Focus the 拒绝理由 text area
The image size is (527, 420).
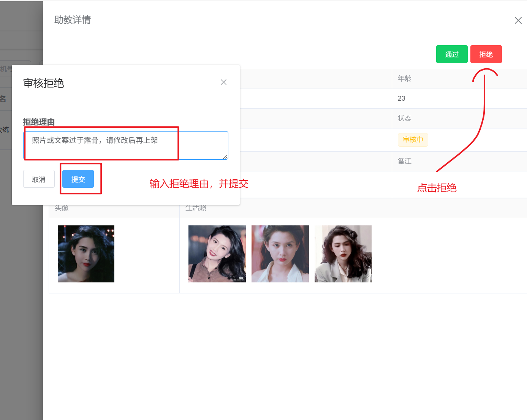[125, 145]
